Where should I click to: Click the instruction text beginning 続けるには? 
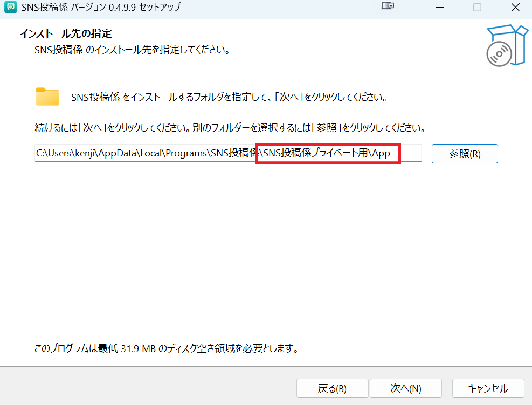coord(230,128)
